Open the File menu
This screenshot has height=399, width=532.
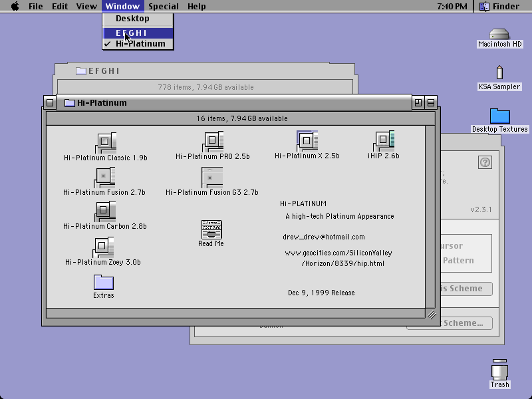[x=36, y=6]
